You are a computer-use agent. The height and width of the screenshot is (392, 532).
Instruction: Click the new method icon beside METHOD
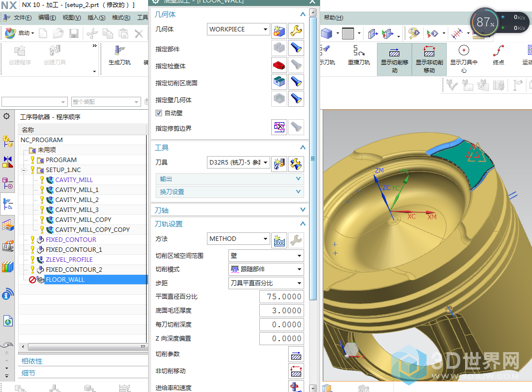(x=279, y=240)
